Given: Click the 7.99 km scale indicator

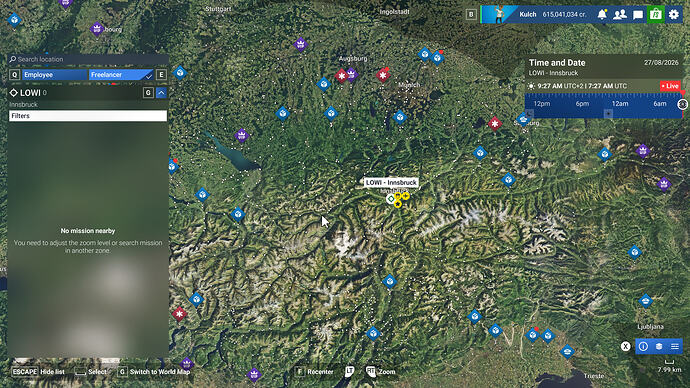Looking at the screenshot, I should pyautogui.click(x=669, y=366).
